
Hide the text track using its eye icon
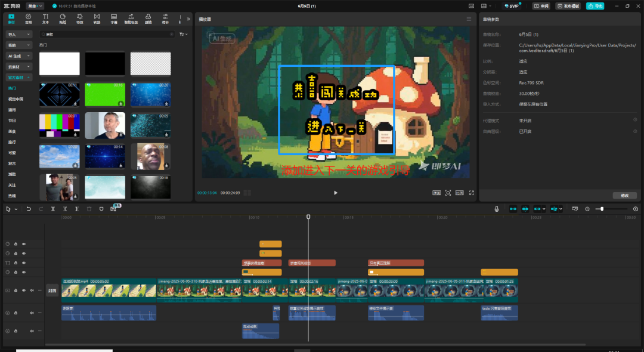(24, 263)
